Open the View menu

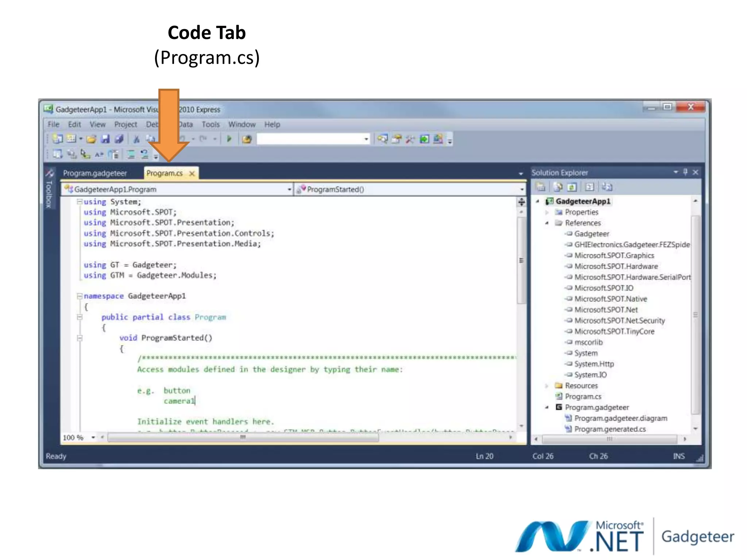coord(97,124)
